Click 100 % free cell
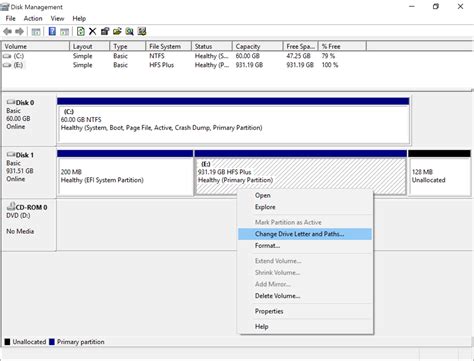Image resolution: width=474 pixels, height=361 pixels. [x=330, y=65]
